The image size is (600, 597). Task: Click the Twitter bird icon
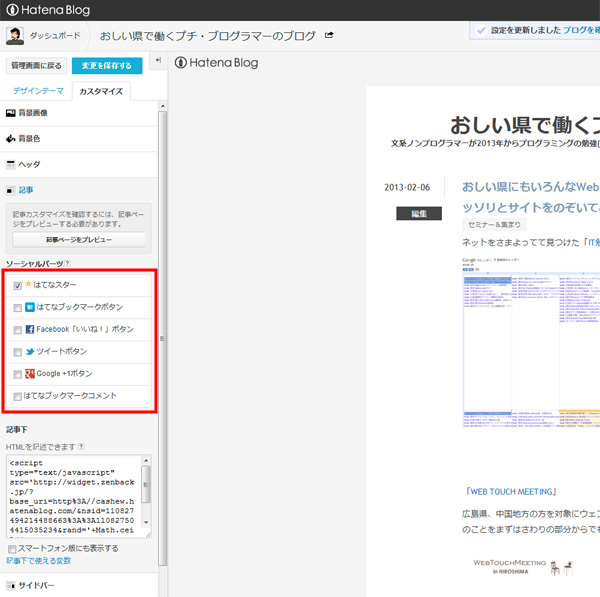[x=30, y=352]
